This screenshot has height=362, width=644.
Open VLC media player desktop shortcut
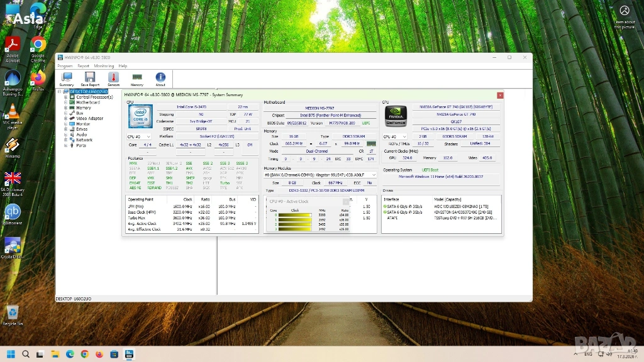coord(12,114)
